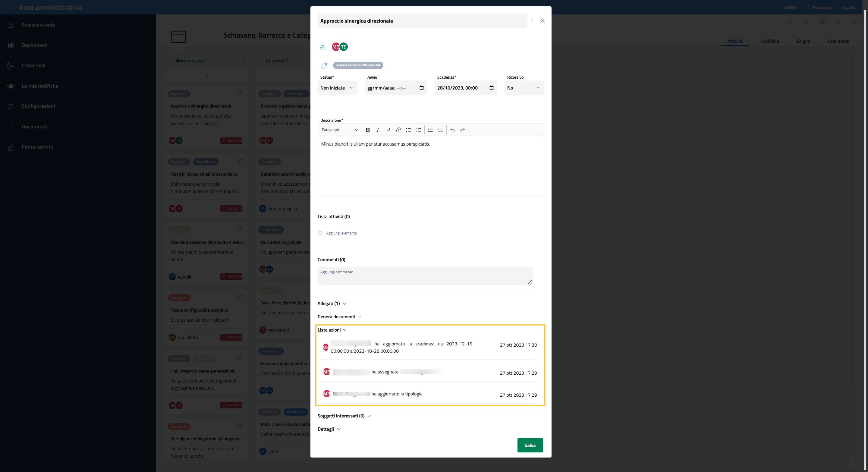868x472 pixels.
Task: Click the add assignee icon
Action: pyautogui.click(x=323, y=47)
